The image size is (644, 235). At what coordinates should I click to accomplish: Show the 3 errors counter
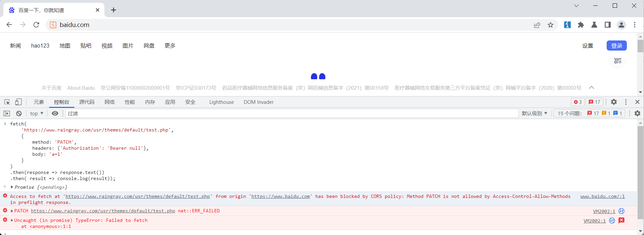tap(578, 102)
